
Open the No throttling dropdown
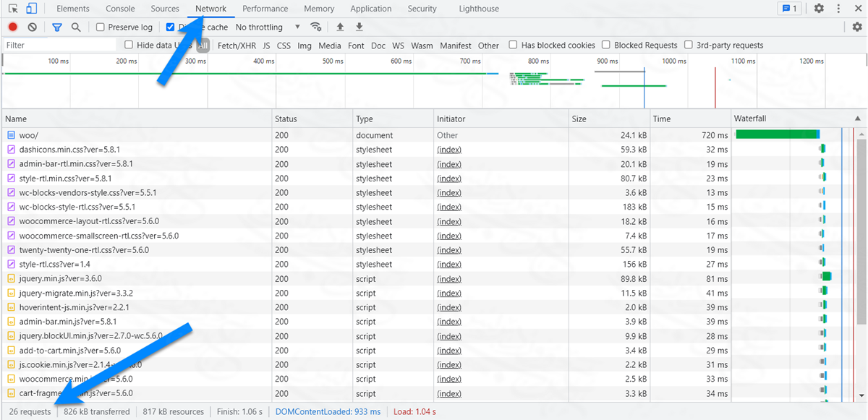point(268,27)
